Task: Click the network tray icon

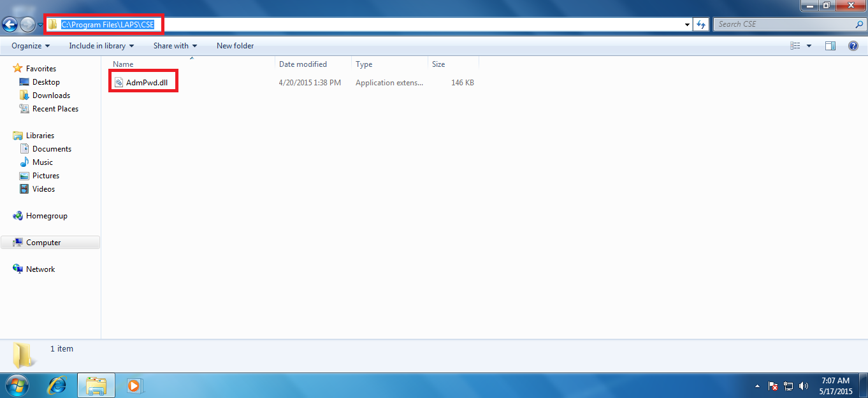Action: [788, 386]
